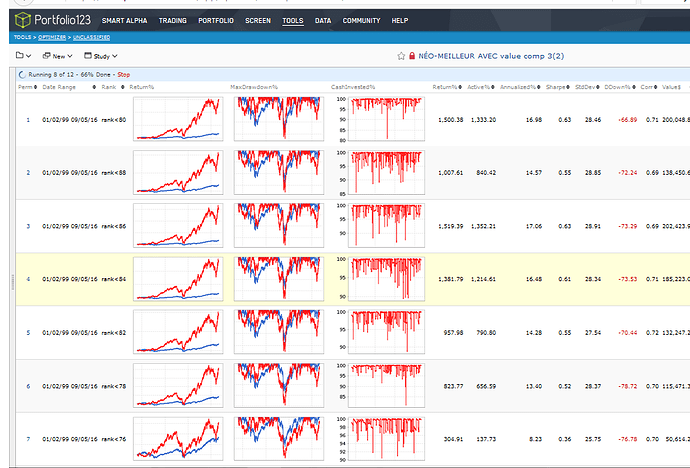The width and height of the screenshot is (690, 468).
Task: Sort by the Sharpe column
Action: (x=558, y=87)
